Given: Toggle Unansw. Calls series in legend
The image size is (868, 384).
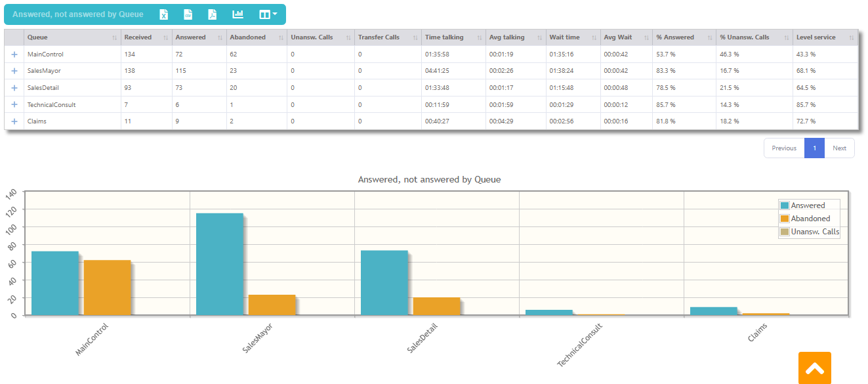Looking at the screenshot, I should point(809,232).
